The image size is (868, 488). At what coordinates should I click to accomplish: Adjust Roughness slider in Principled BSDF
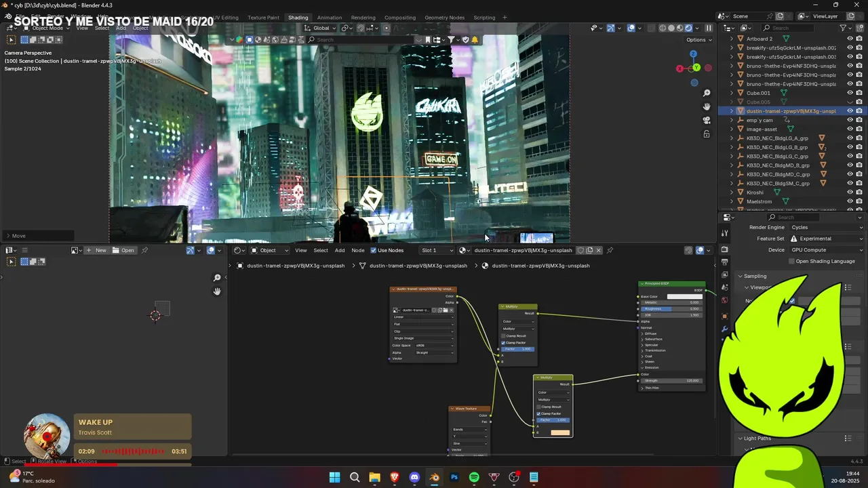671,308
